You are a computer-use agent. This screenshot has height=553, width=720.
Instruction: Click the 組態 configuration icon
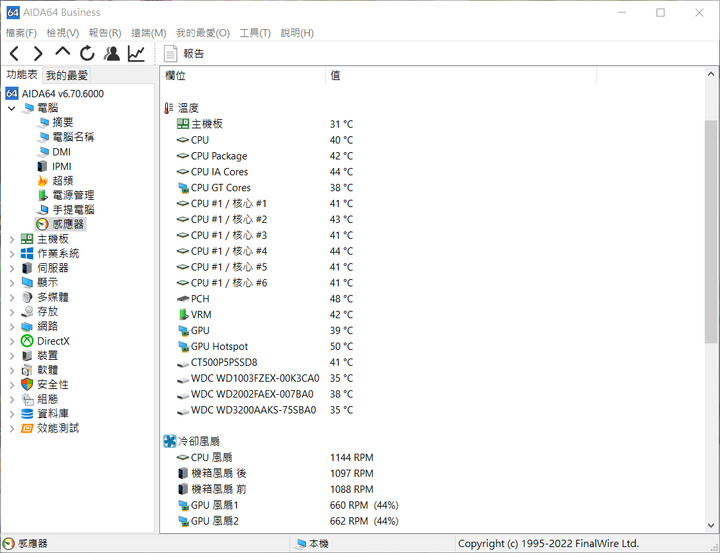pyautogui.click(x=27, y=399)
